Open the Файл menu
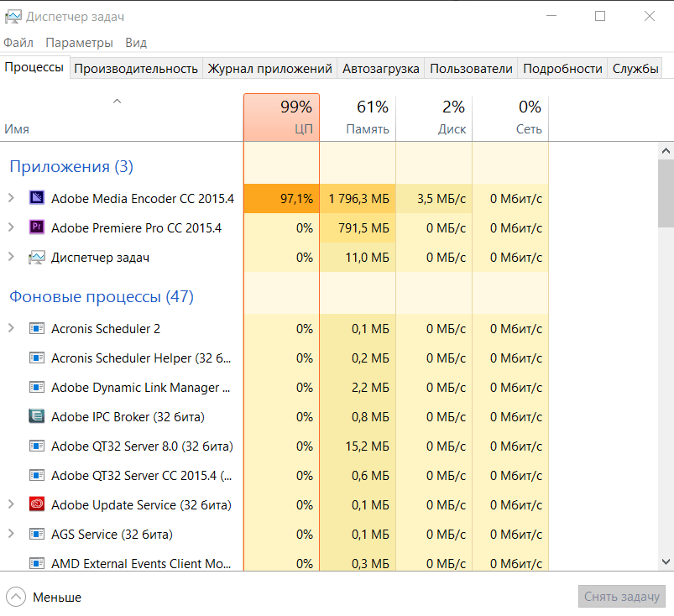Image resolution: width=674 pixels, height=616 pixels. [x=18, y=43]
